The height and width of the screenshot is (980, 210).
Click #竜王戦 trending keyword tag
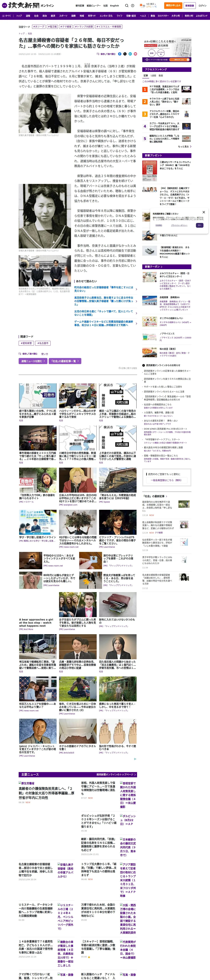pyautogui.click(x=52, y=27)
